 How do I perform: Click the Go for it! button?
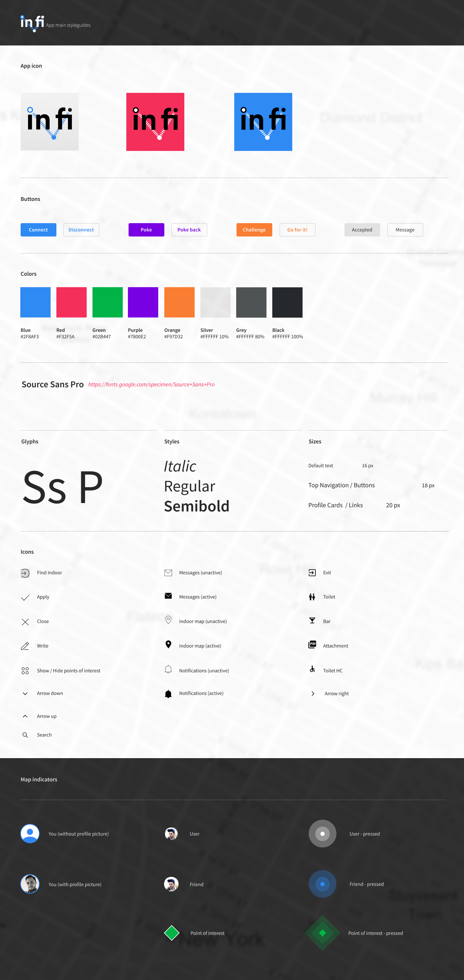(297, 230)
